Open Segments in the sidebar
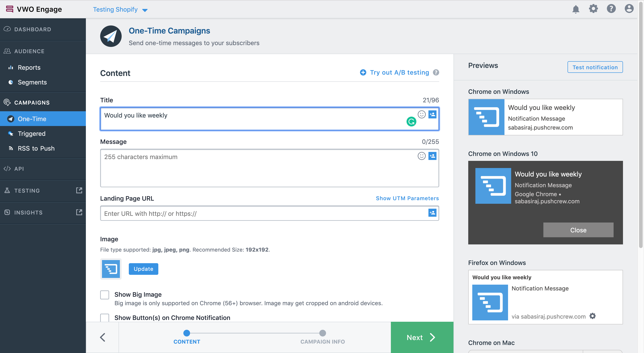This screenshot has height=353, width=644. click(32, 82)
